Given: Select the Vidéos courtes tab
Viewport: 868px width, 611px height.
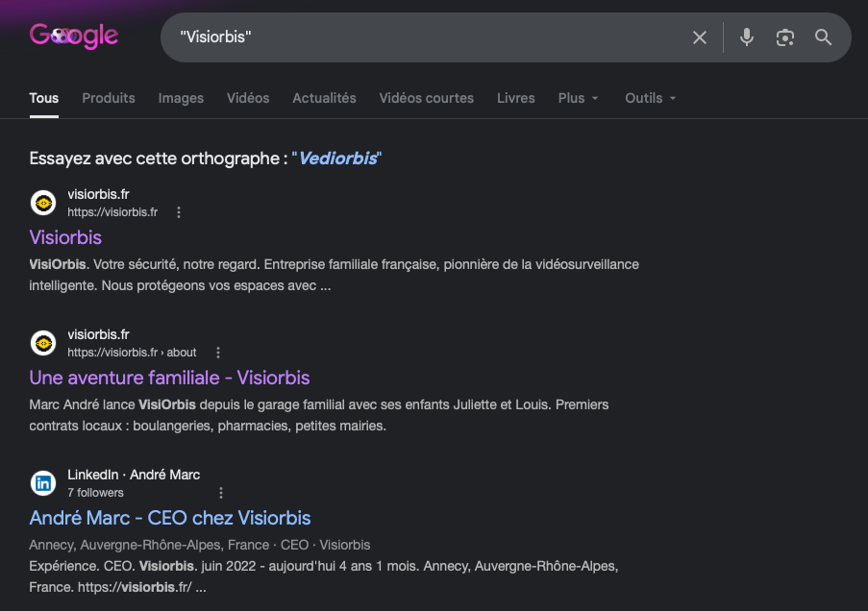Looking at the screenshot, I should pos(426,98).
